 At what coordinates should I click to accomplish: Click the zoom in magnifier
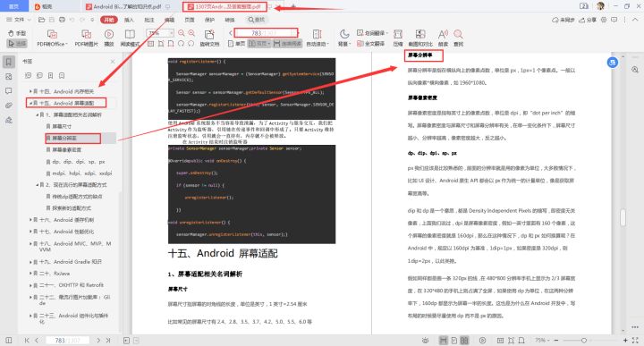(191, 33)
